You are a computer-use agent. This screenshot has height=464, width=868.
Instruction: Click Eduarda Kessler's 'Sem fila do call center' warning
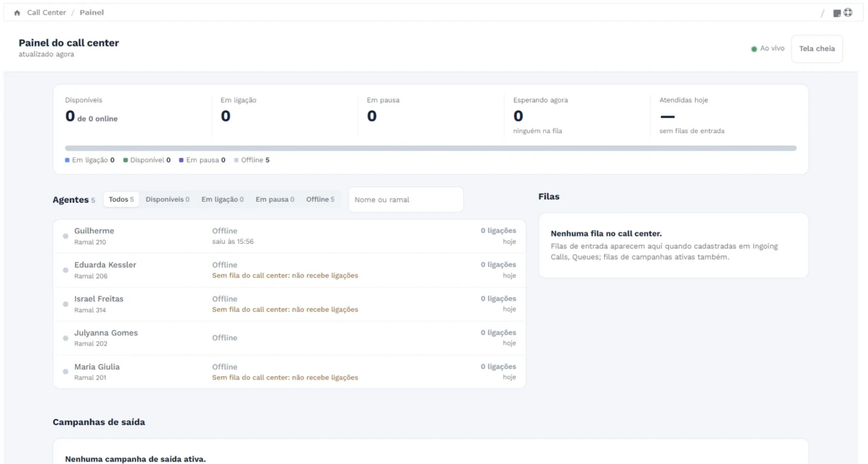pyautogui.click(x=285, y=276)
